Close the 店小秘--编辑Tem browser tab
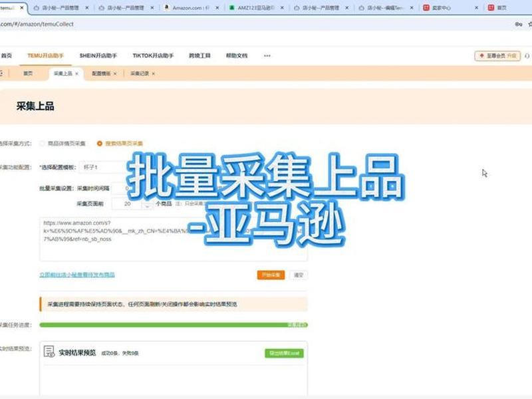This screenshot has height=399, width=532. point(412,7)
